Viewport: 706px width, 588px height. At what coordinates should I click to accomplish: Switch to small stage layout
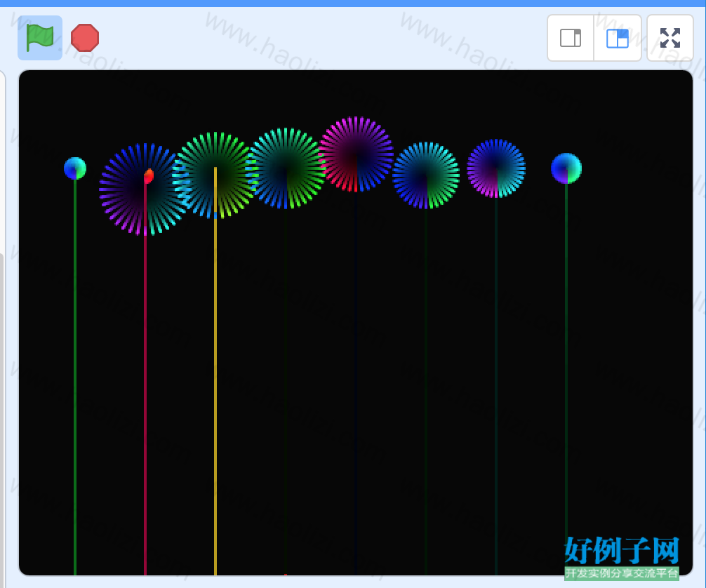coord(571,38)
